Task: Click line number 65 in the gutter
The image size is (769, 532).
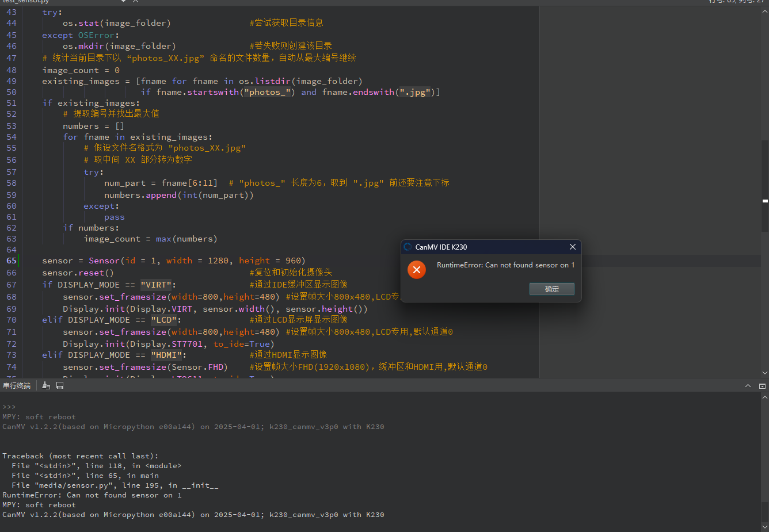Action: pyautogui.click(x=12, y=261)
